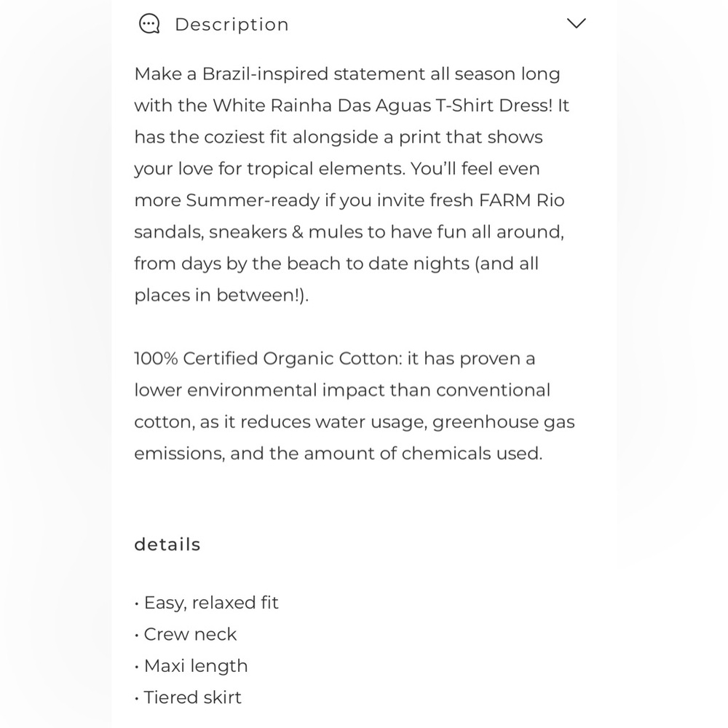This screenshot has height=728, width=728.
Task: Collapse the Description section using the chevron
Action: coord(576,23)
